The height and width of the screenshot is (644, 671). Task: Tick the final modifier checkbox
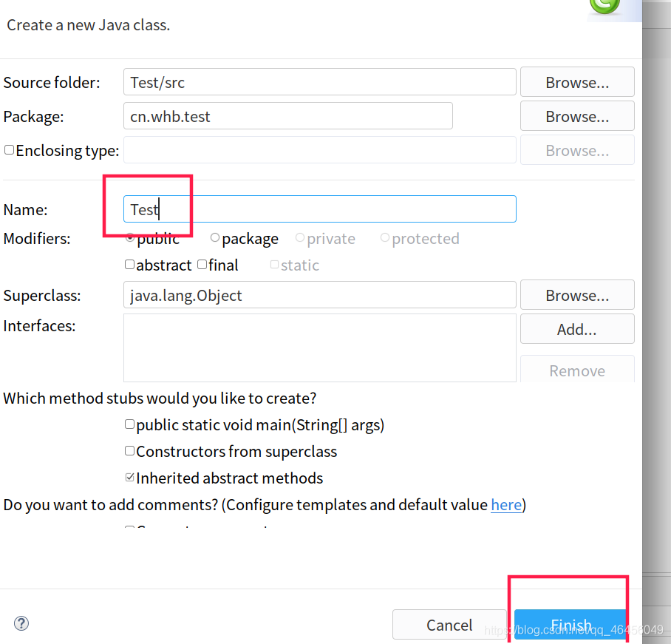[x=202, y=265]
